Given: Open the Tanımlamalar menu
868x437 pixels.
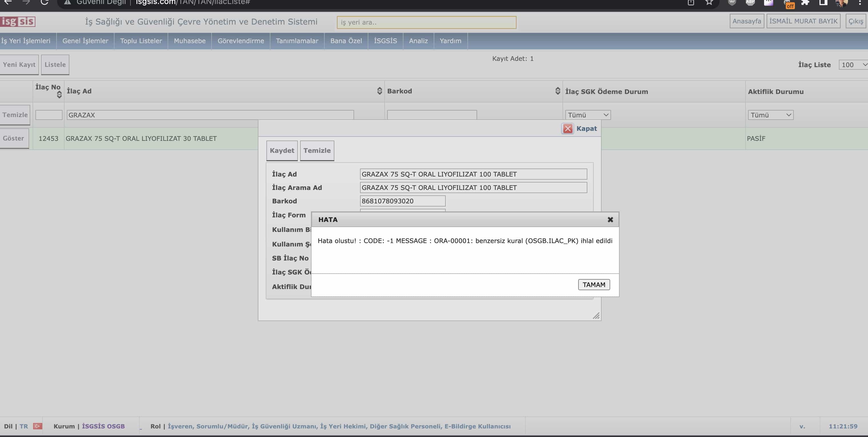Looking at the screenshot, I should click(297, 41).
